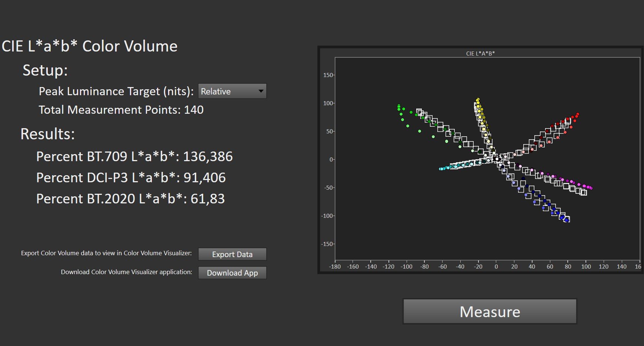Click the Download Color Volume Visualizer application text

(126, 272)
